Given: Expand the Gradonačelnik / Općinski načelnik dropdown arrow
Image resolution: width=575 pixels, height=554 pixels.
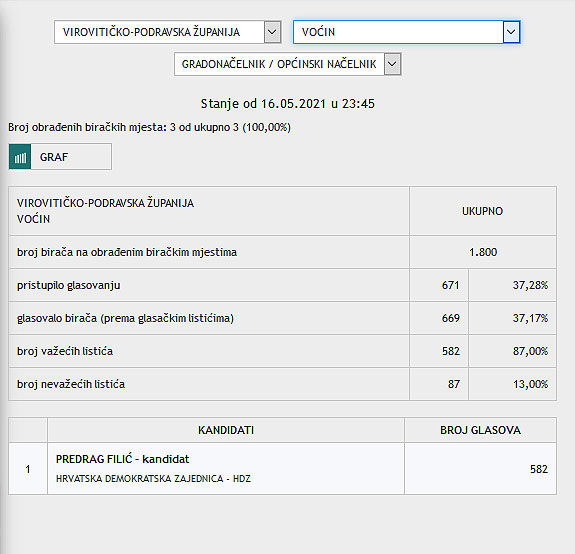Looking at the screenshot, I should point(392,64).
